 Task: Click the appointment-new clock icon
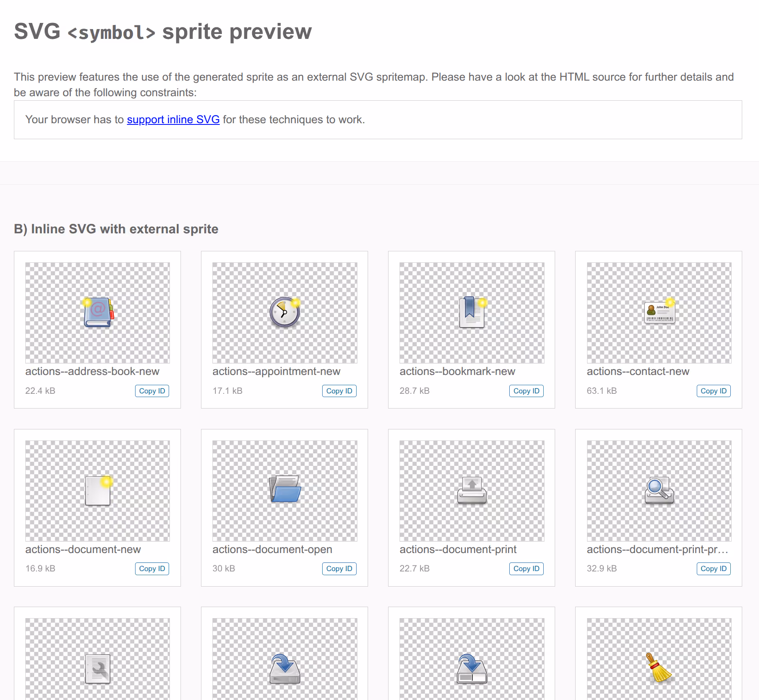[x=285, y=312]
